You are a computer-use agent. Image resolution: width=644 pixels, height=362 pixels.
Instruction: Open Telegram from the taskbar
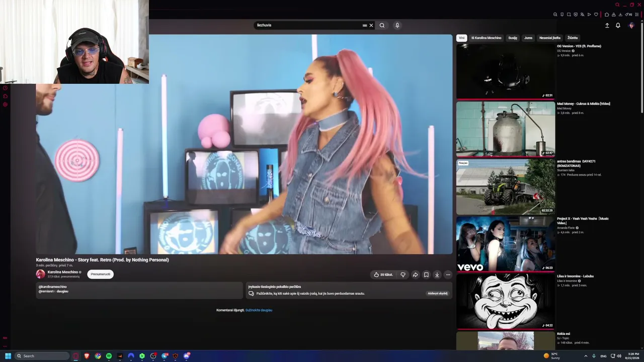point(165,356)
